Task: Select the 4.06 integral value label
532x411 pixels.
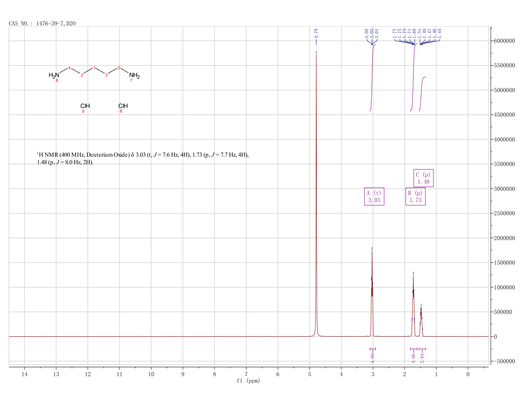Action: (x=413, y=358)
